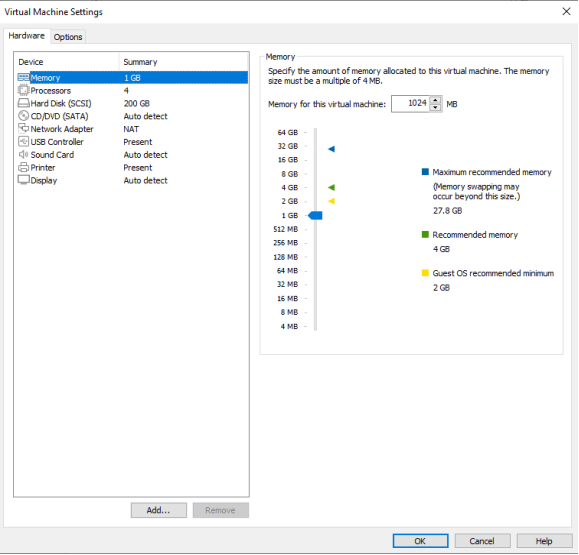Click the Add... button
Viewport: 579px width, 555px height.
[158, 510]
